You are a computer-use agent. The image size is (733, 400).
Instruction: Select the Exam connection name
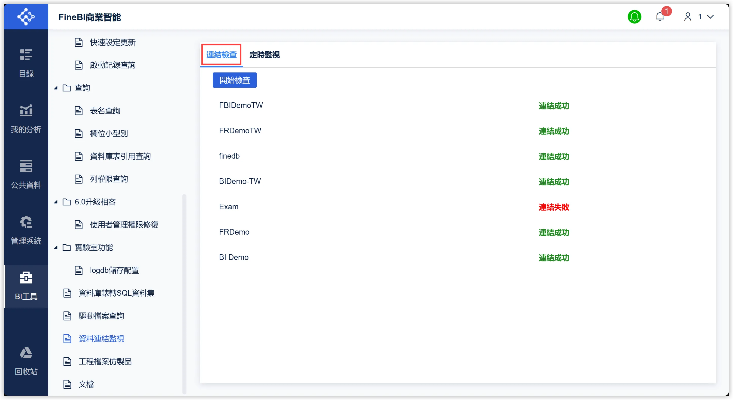(x=229, y=207)
